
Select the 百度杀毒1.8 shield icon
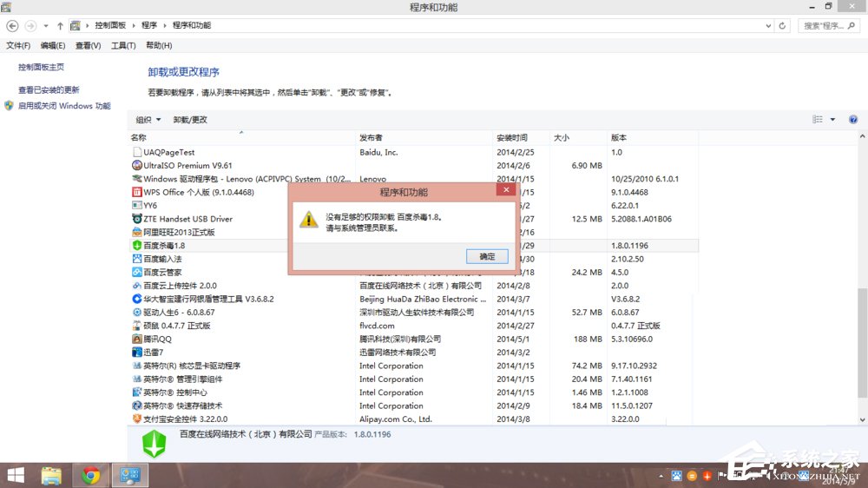(x=137, y=245)
